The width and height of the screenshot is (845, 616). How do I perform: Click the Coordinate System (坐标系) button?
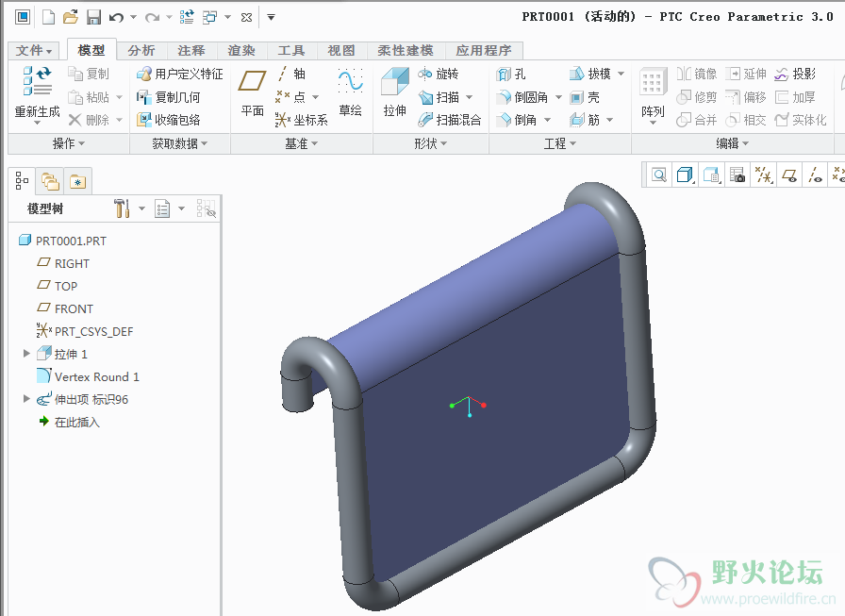301,120
